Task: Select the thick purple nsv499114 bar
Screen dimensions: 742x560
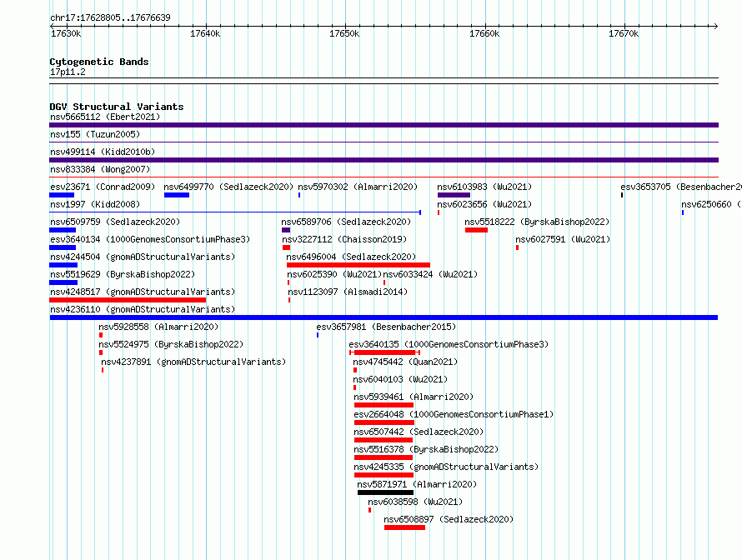Action: (x=384, y=160)
